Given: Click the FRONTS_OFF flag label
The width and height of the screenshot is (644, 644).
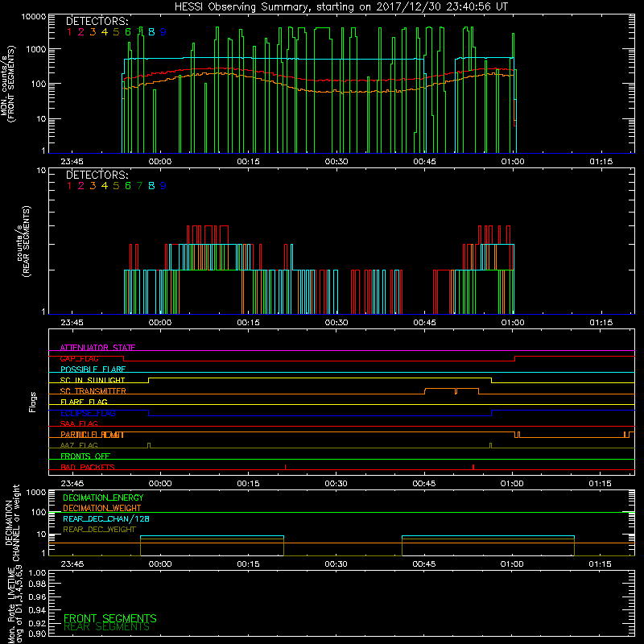Looking at the screenshot, I should 85,456.
